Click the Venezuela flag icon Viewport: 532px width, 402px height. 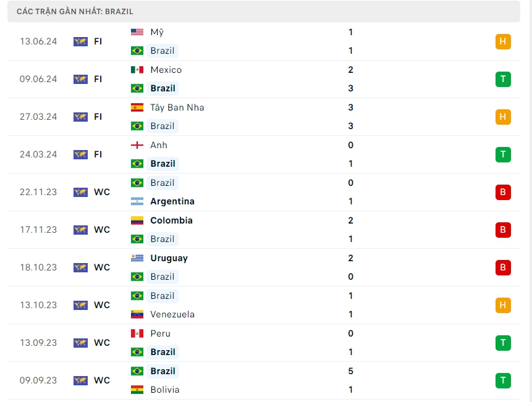[x=137, y=314]
